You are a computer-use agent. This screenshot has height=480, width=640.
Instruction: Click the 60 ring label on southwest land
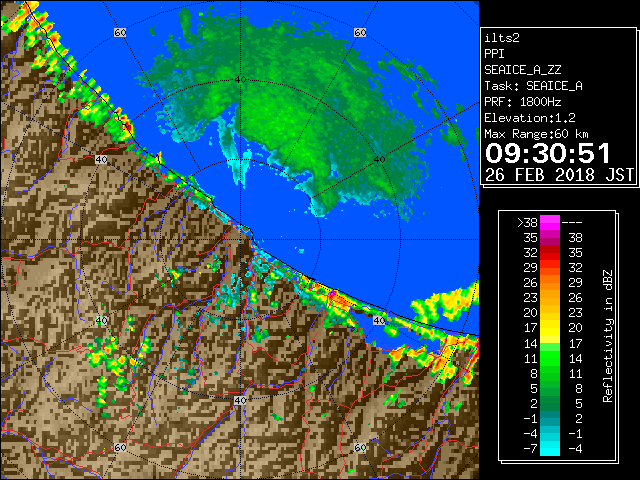(x=120, y=448)
